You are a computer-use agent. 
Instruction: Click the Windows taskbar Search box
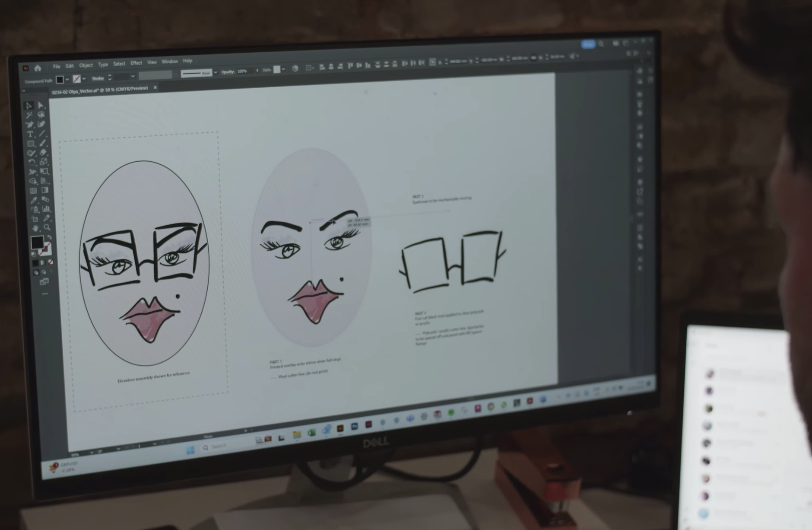point(219,446)
